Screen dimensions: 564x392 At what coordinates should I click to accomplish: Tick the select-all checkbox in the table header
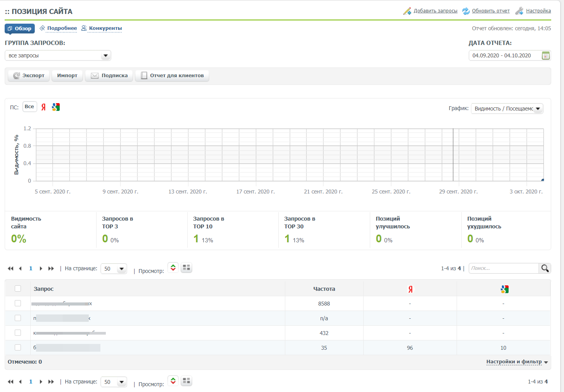coord(18,288)
